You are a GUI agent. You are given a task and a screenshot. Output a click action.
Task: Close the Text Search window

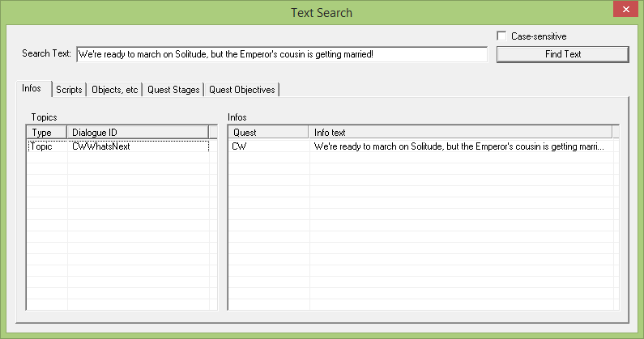(624, 10)
